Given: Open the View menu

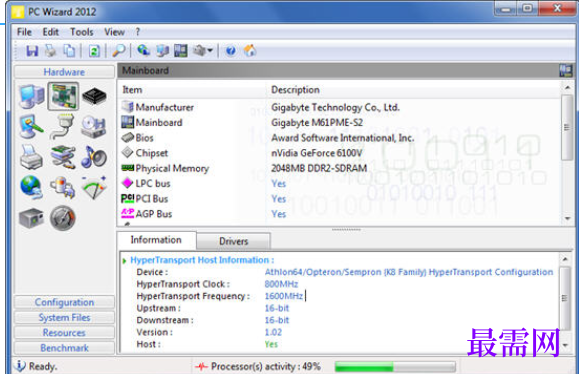Looking at the screenshot, I should click(x=114, y=32).
